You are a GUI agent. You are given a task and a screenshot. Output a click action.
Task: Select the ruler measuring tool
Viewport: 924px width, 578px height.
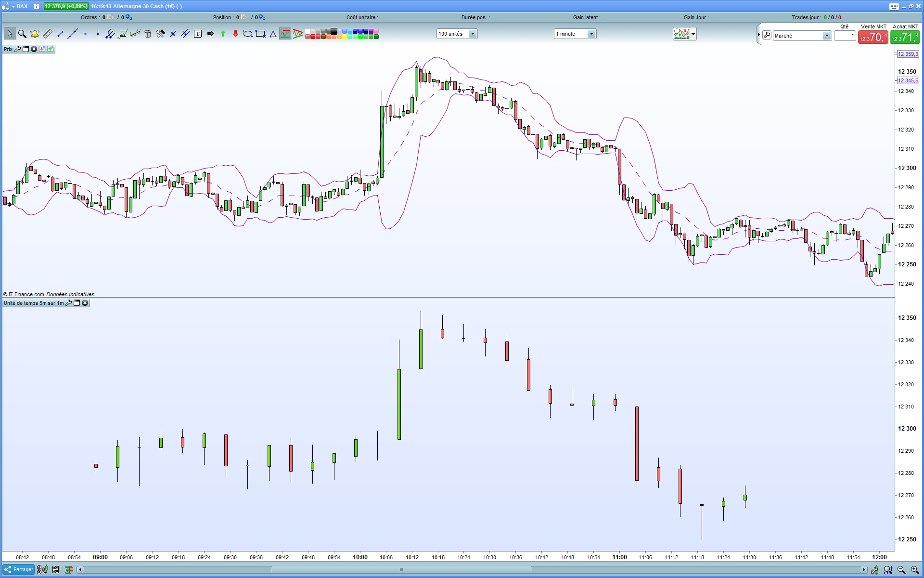coord(48,34)
